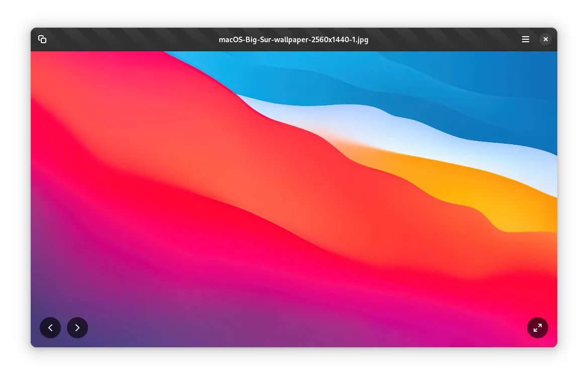Advance to the next image
Image resolution: width=588 pixels, height=381 pixels.
tap(77, 328)
